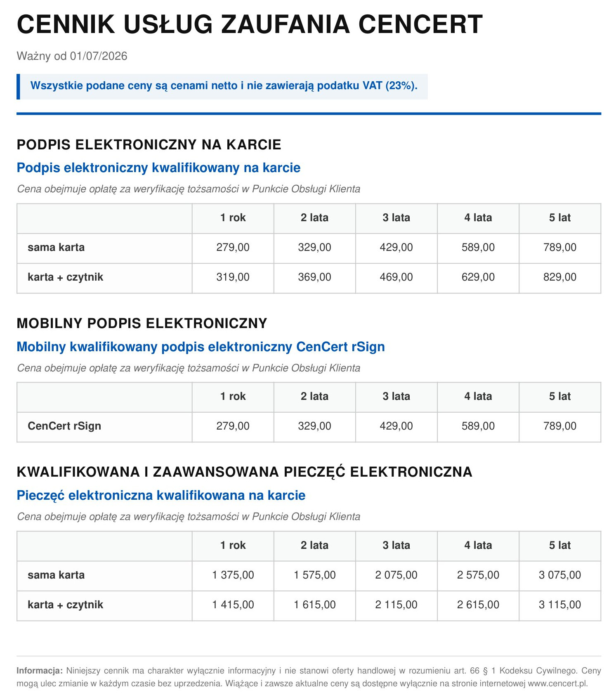Select the 279,00 price for sama karta signature
616x697 pixels.
pyautogui.click(x=233, y=248)
